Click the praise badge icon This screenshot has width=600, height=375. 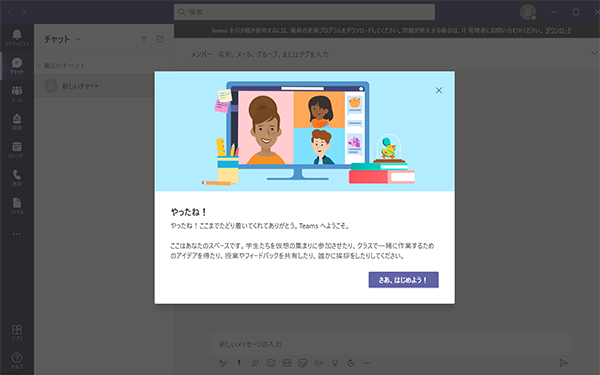pyautogui.click(x=335, y=362)
